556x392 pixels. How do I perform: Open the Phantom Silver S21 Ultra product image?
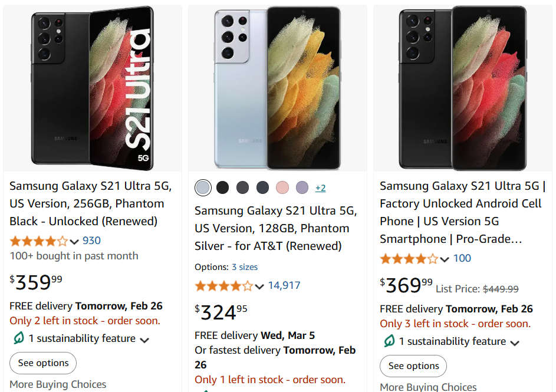pyautogui.click(x=277, y=88)
